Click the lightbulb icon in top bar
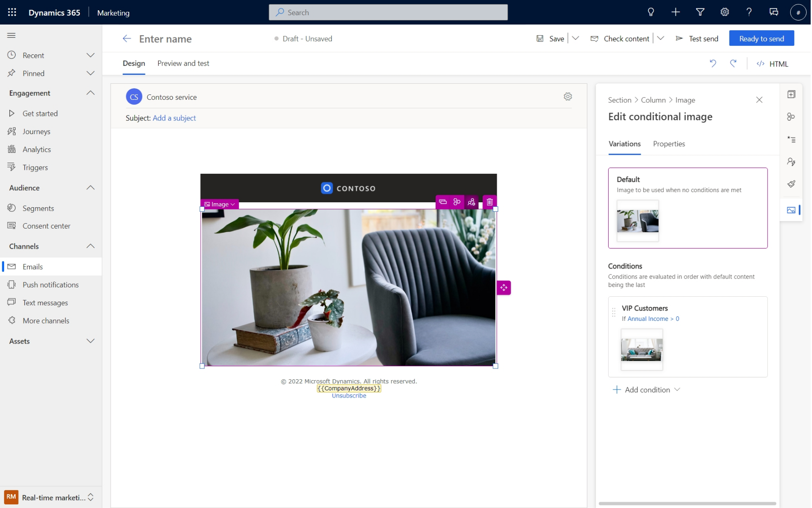The height and width of the screenshot is (508, 812). point(651,12)
